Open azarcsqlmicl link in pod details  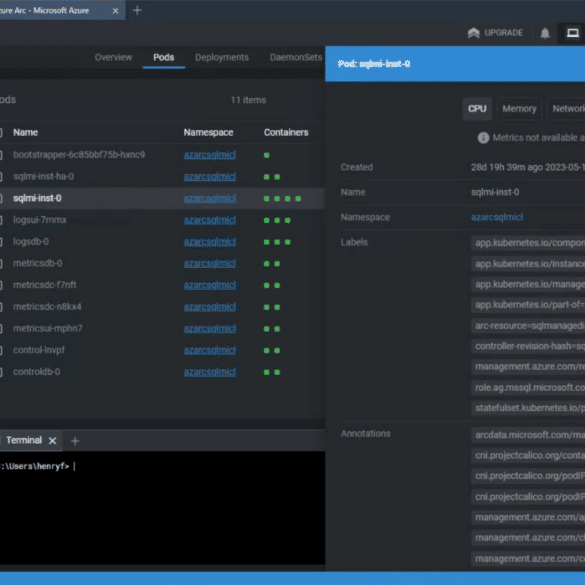click(x=497, y=217)
